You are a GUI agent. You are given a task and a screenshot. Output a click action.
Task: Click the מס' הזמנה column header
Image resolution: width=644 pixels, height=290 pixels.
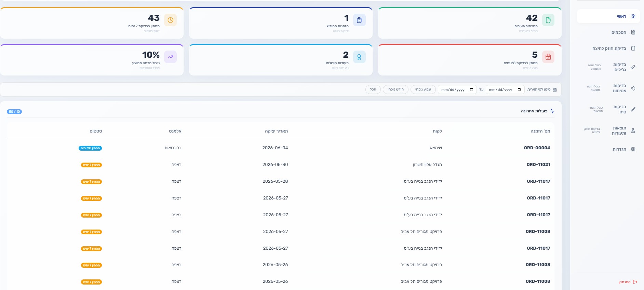pos(540,131)
